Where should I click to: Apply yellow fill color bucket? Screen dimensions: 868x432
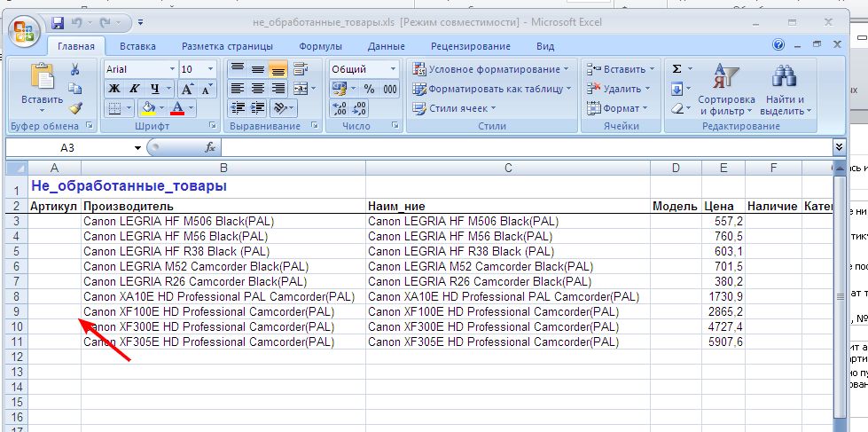tap(148, 108)
